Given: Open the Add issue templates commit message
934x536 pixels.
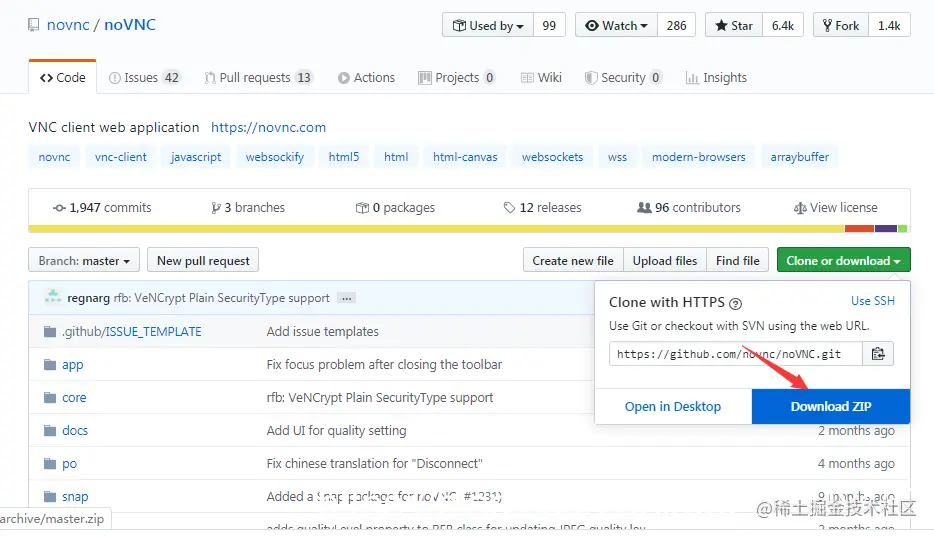Looking at the screenshot, I should [322, 332].
